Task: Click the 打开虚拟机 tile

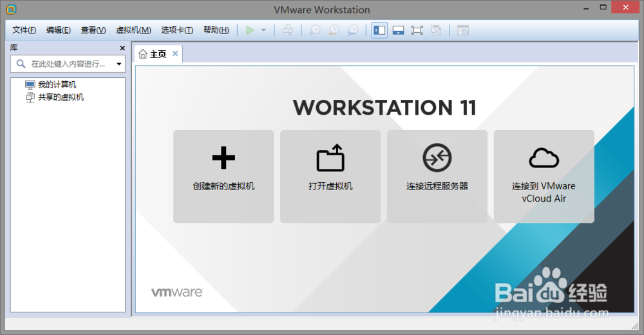Action: 330,177
